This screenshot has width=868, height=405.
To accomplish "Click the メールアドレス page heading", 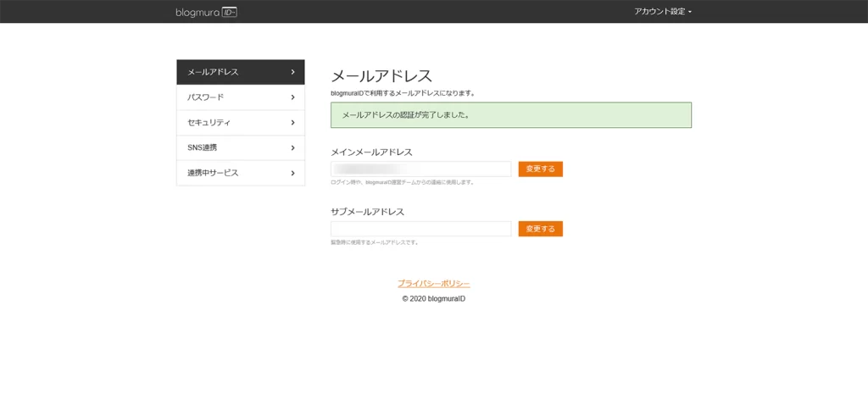I will (381, 76).
